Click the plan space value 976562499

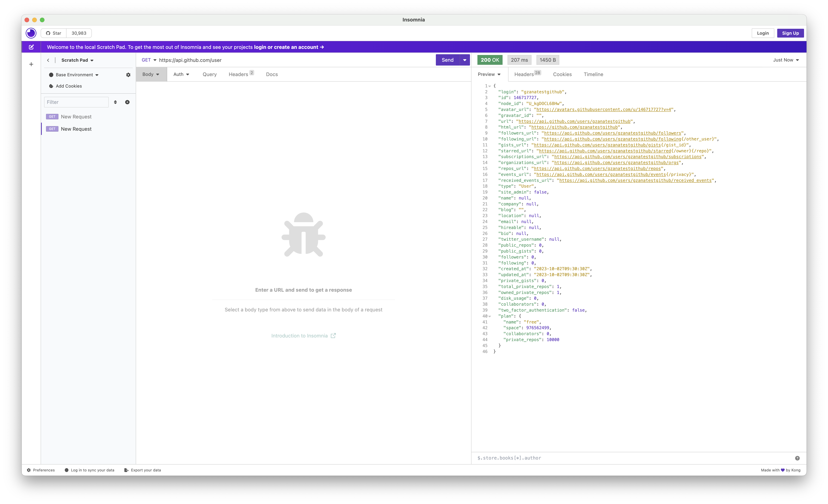point(538,328)
